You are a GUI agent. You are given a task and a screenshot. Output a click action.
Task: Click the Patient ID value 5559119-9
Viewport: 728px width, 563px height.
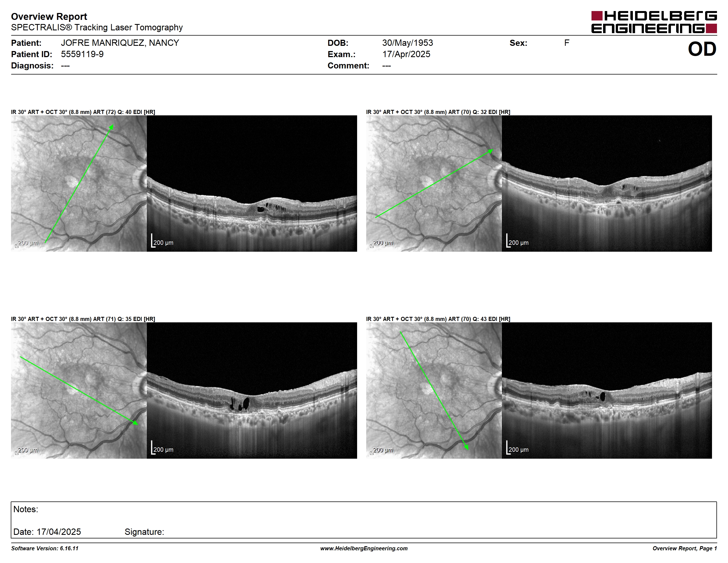tap(82, 54)
